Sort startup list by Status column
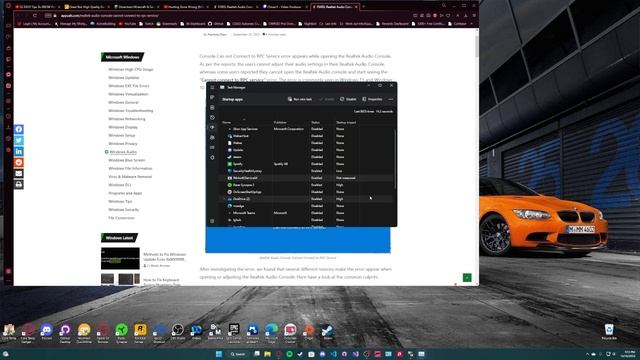Viewport: 640px width, 360px height. coord(316,122)
